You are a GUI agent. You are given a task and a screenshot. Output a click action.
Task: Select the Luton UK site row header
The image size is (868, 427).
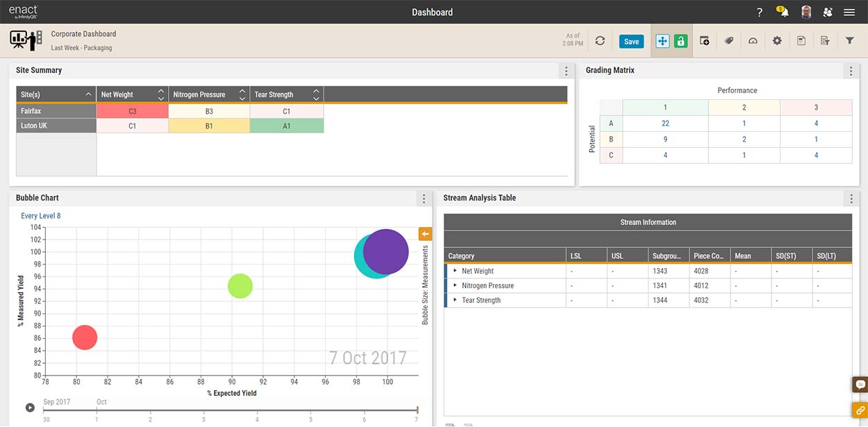(56, 126)
